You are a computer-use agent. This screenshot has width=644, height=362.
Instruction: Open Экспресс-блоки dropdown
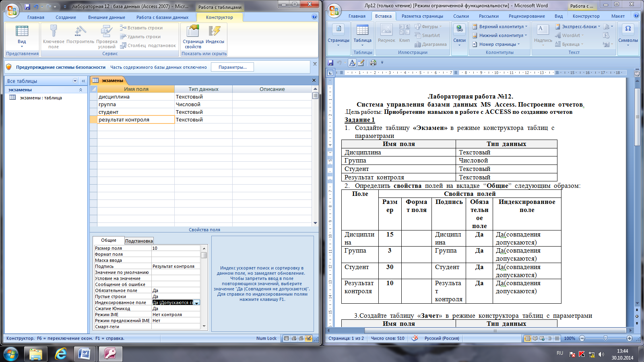578,27
